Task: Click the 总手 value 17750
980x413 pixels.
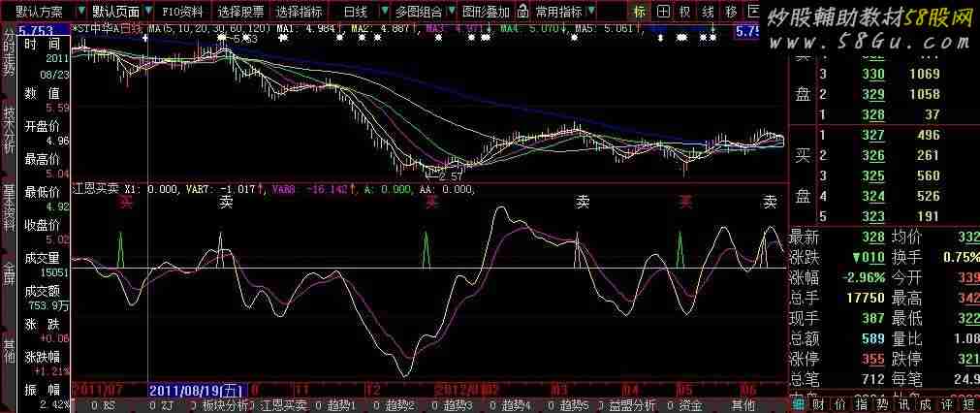Action: [867, 298]
